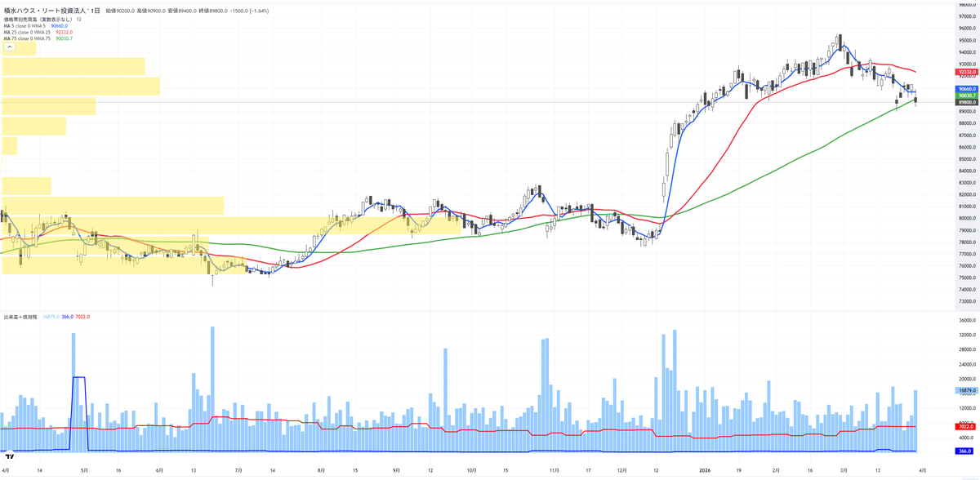Click the dark 89800.0 last price label
The height and width of the screenshot is (480, 980).
pyautogui.click(x=966, y=102)
